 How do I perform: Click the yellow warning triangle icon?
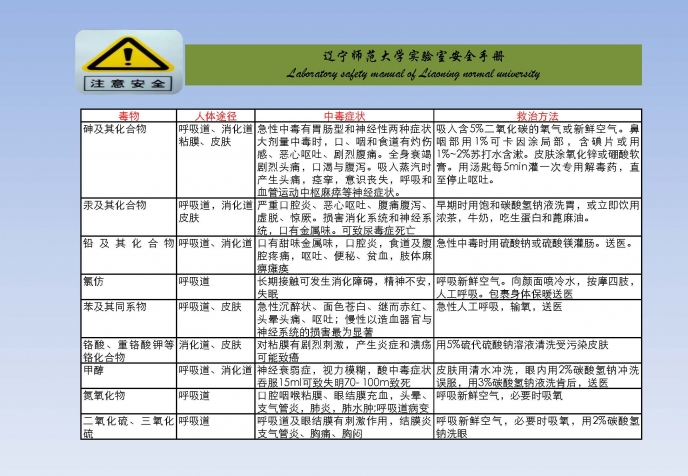[129, 54]
